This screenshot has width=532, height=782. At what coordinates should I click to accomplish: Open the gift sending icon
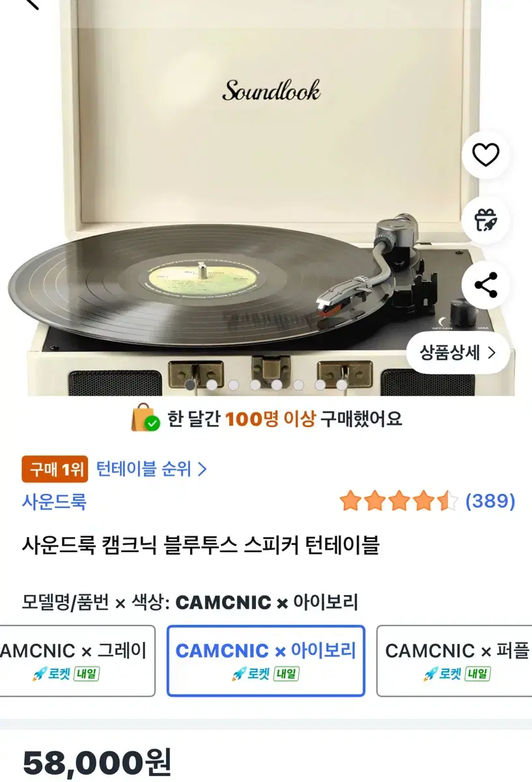pos(485,220)
